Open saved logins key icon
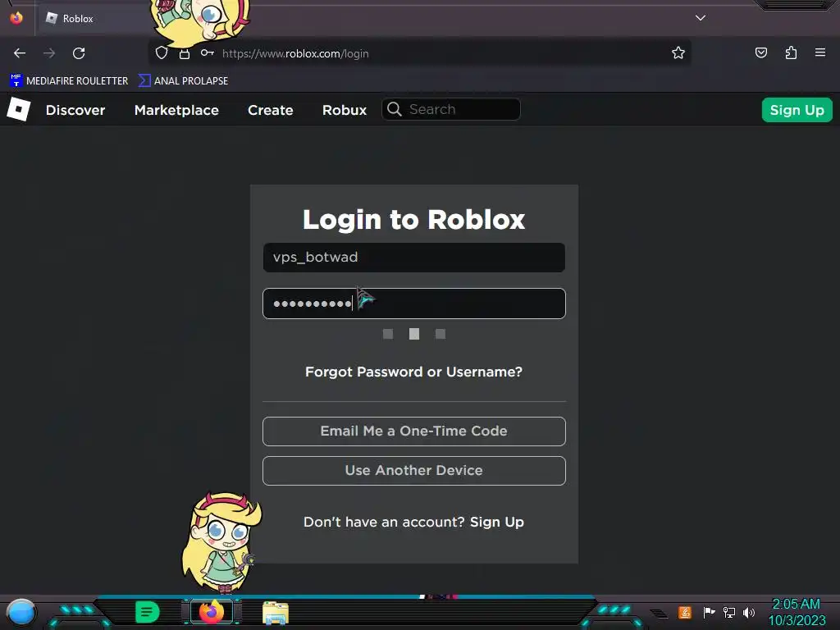 pos(208,52)
